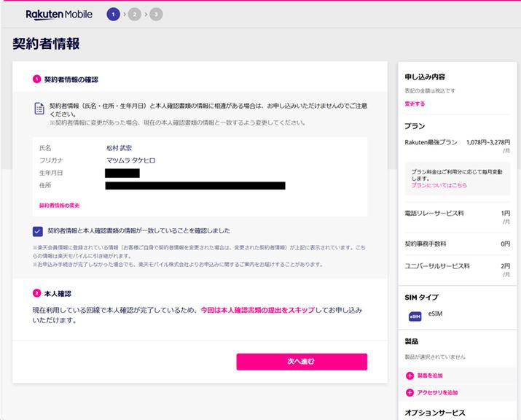Click the highlighted 本人確認書類の提出をスキップ text
Screen dimensions: 521x420
point(256,310)
